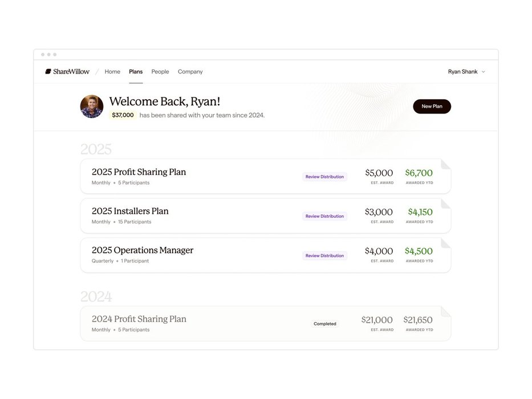Switch to the Plans tab
This screenshot has height=399, width=532.
click(136, 72)
